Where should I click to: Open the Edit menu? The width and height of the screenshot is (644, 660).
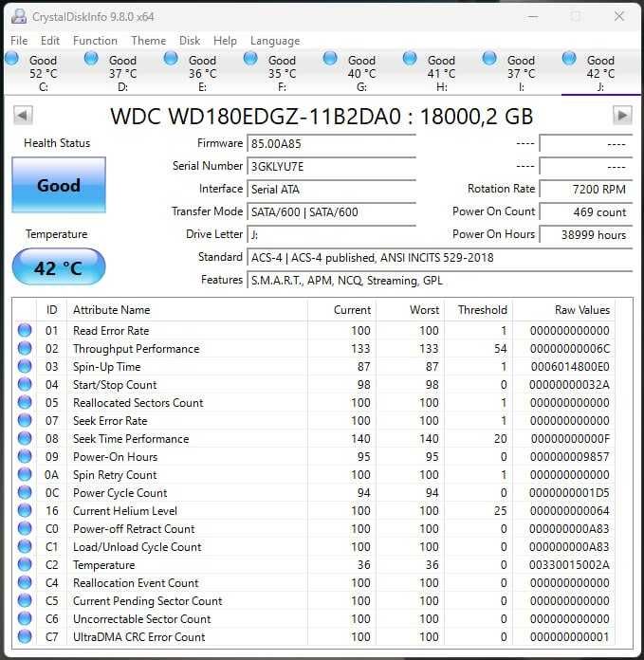49,41
